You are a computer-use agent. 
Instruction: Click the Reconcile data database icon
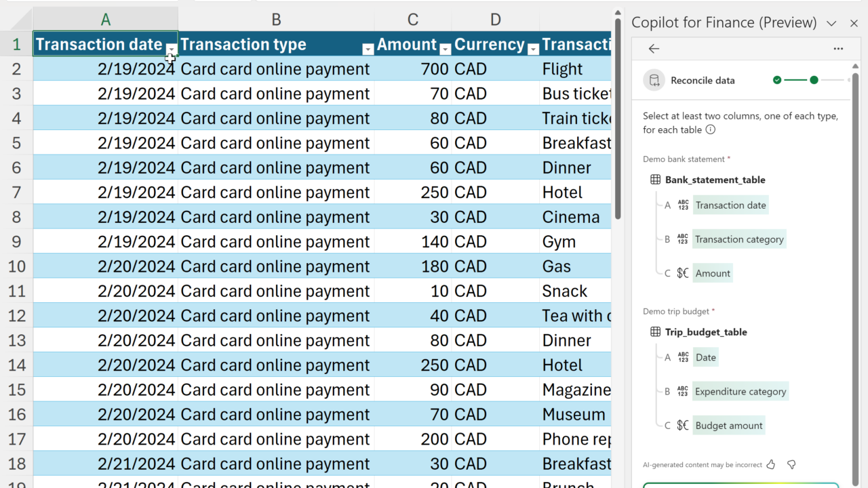coord(654,80)
